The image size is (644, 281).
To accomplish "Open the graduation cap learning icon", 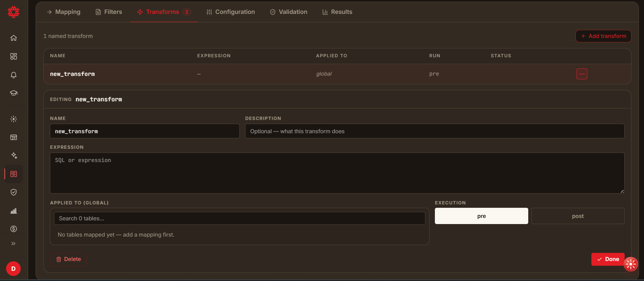I will coord(14,93).
